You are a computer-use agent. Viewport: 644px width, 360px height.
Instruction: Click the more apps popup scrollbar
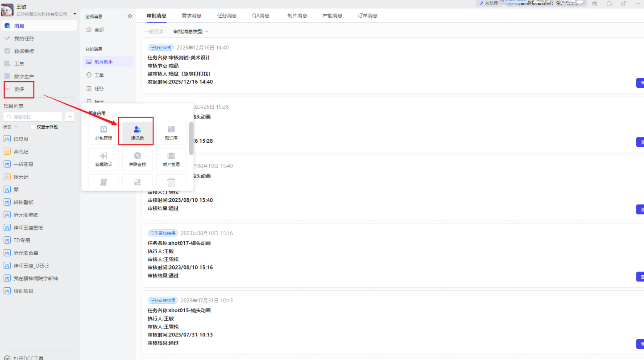click(x=191, y=138)
